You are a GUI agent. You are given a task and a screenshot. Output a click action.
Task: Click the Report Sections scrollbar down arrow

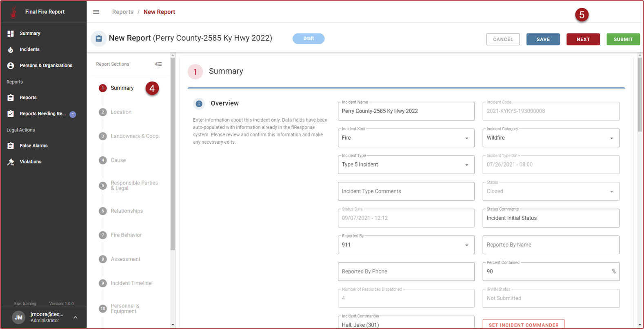tap(173, 325)
